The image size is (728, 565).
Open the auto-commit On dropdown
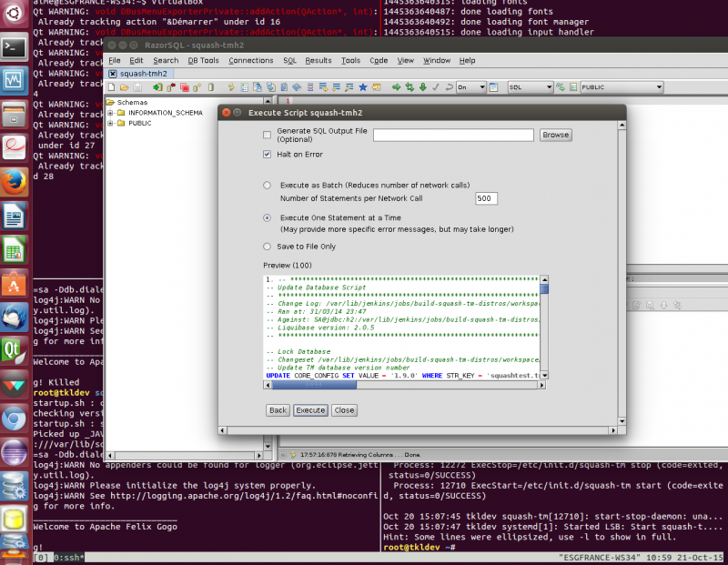pos(470,87)
